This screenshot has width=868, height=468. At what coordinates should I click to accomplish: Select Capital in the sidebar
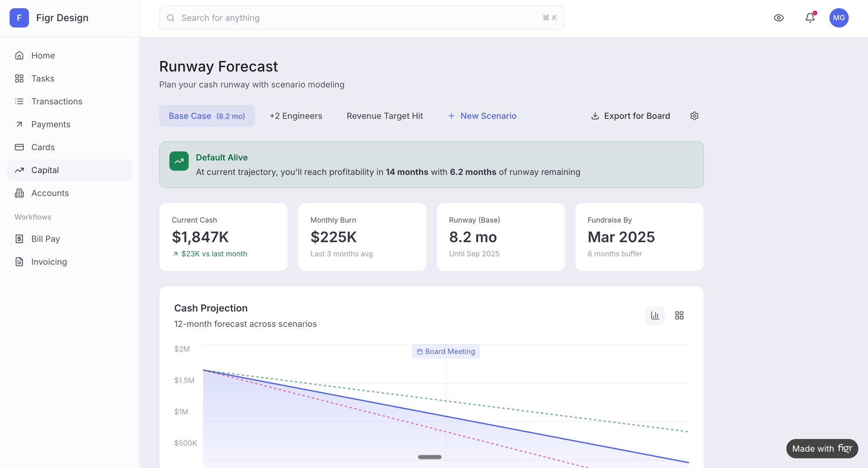click(45, 170)
